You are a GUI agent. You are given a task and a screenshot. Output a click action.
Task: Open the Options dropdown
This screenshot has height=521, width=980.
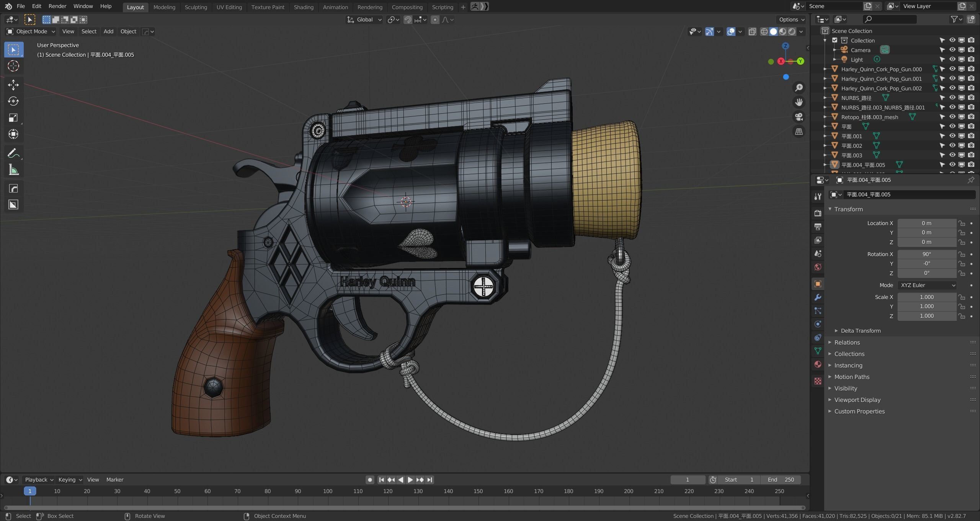pos(792,20)
